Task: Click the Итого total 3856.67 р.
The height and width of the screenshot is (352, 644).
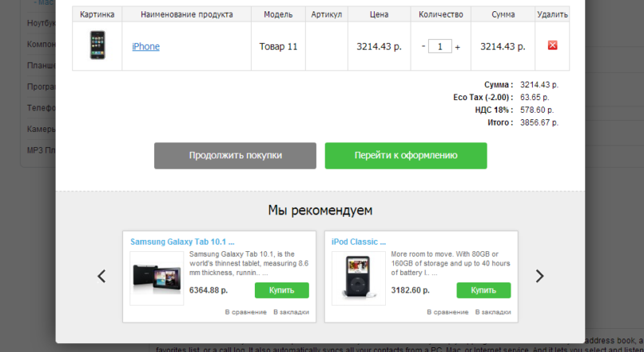Action: pos(539,122)
